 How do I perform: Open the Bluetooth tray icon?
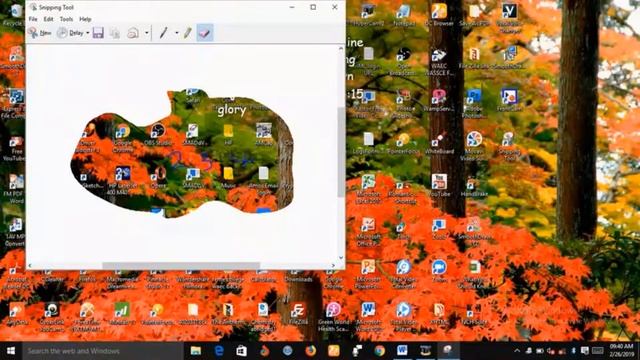coord(573,351)
